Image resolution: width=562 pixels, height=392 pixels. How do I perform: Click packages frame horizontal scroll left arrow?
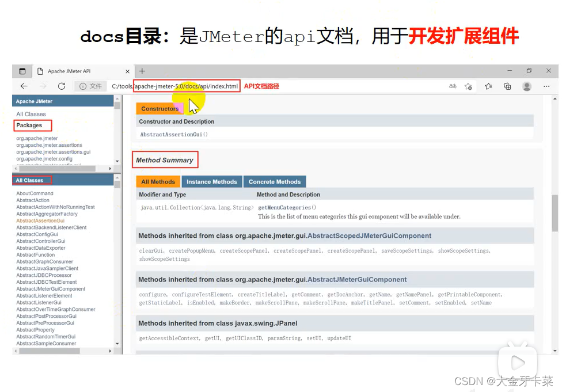(x=16, y=169)
